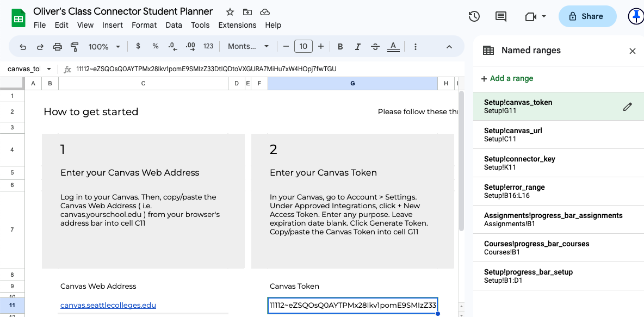
Task: Click the pinned avatar icon
Action: coord(636,16)
